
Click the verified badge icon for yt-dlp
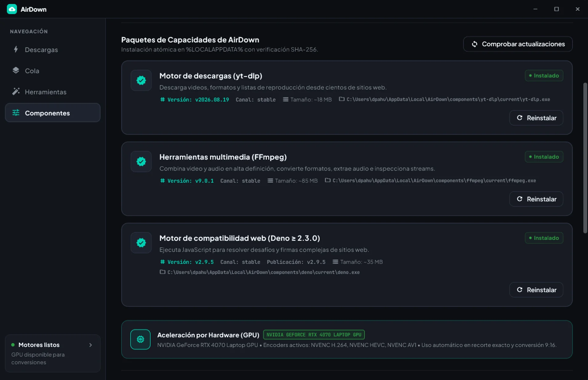tap(141, 80)
